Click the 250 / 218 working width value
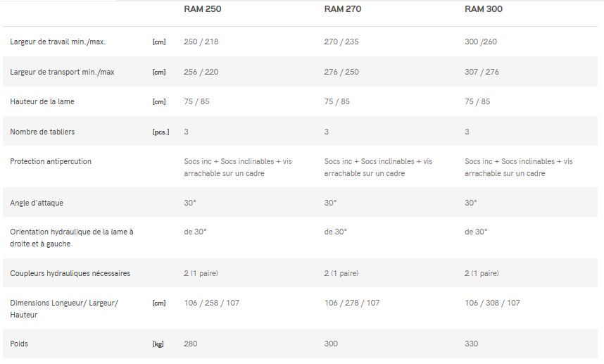 pos(201,42)
